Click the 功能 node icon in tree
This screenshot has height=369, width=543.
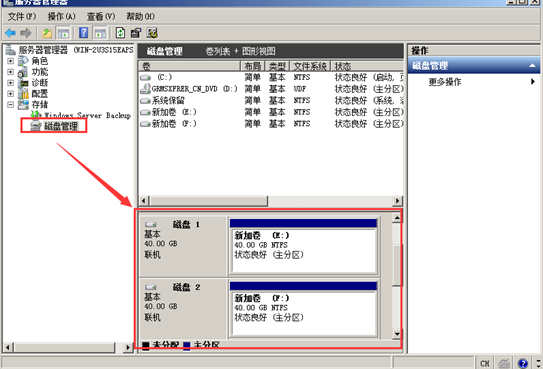(x=23, y=72)
